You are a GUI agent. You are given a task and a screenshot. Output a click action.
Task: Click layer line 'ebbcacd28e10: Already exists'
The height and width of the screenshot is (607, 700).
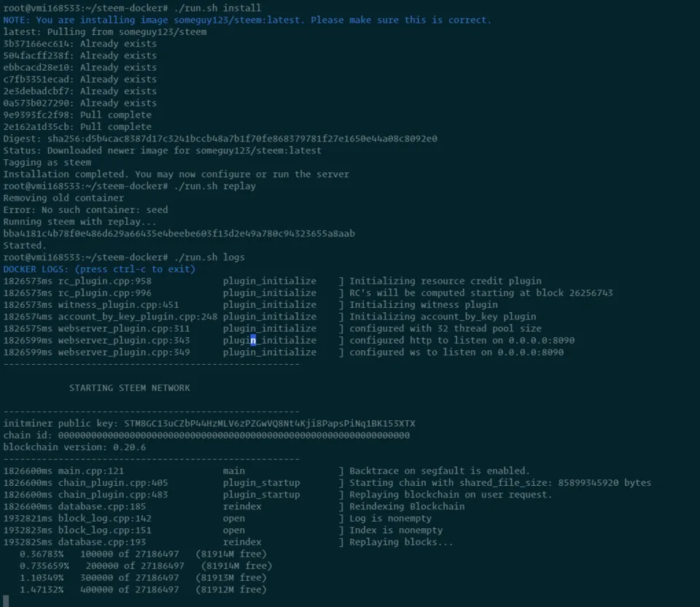point(80,67)
